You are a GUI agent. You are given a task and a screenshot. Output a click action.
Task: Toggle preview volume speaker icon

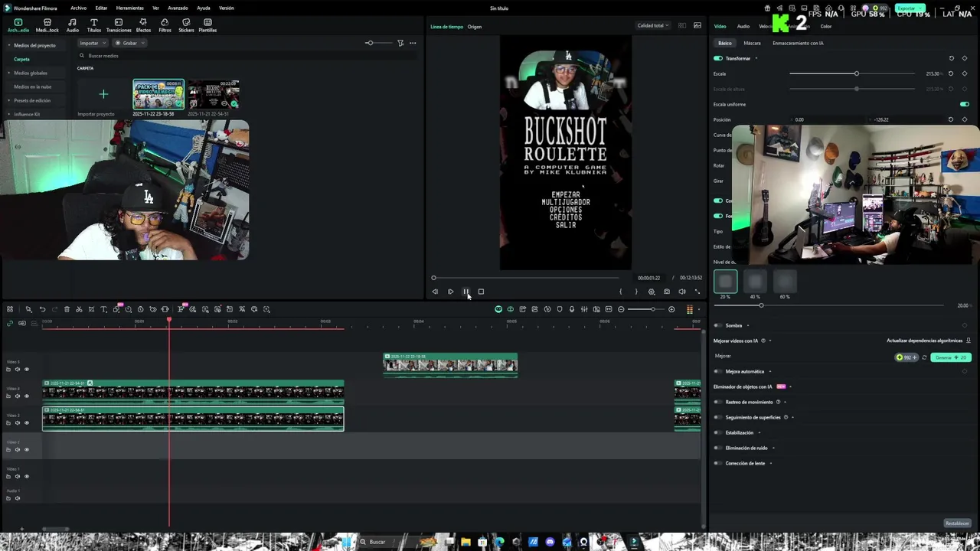(682, 292)
